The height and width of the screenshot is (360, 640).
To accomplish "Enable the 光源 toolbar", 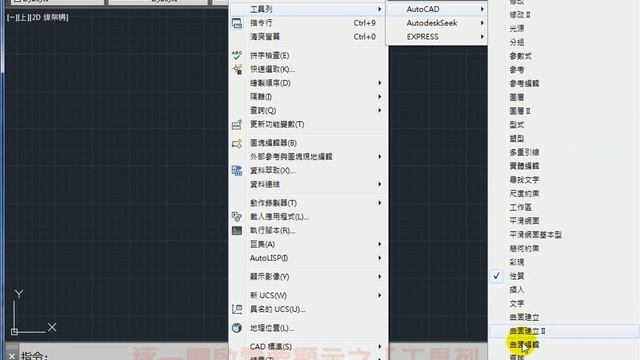I will [516, 29].
